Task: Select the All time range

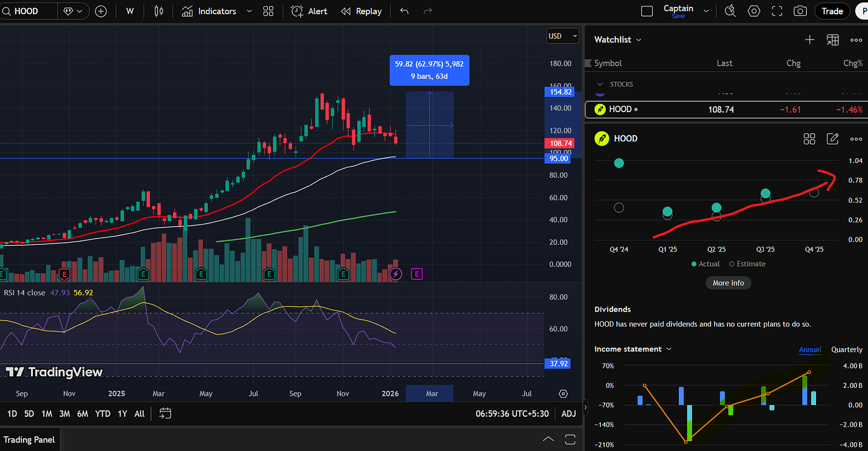Action: pos(139,414)
